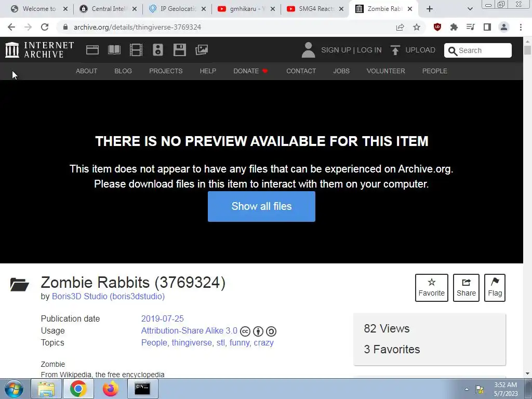The width and height of the screenshot is (532, 399).
Task: Click the LOG IN link
Action: coord(369,50)
